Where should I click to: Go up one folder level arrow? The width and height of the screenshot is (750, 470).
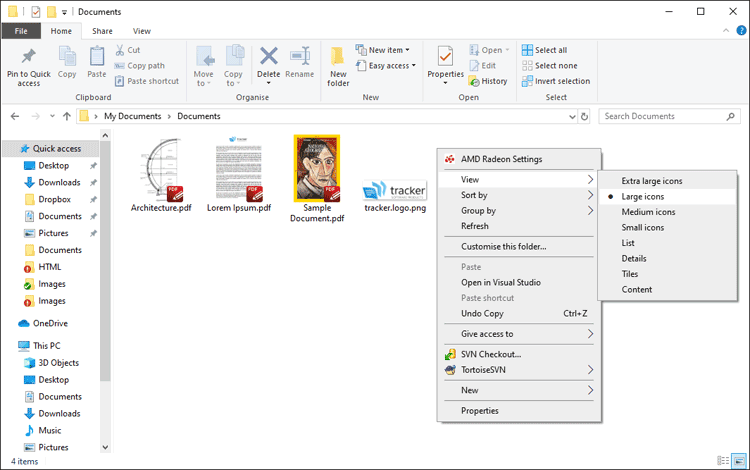[66, 116]
